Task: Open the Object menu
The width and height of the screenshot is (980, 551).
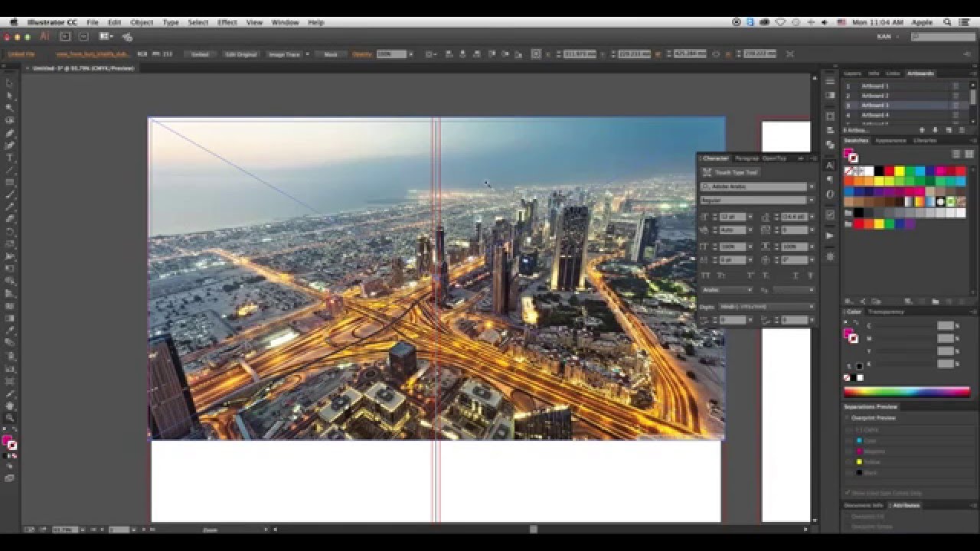Action: click(142, 22)
